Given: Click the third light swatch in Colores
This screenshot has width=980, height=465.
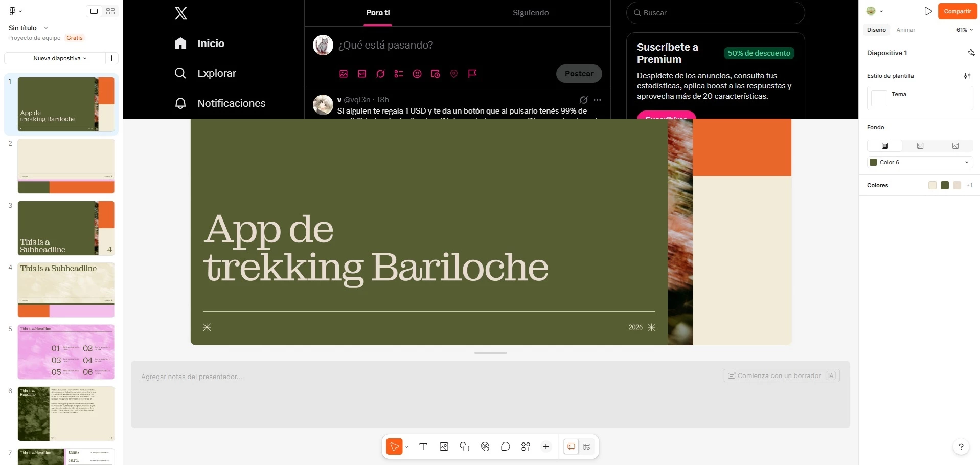Looking at the screenshot, I should (x=957, y=185).
